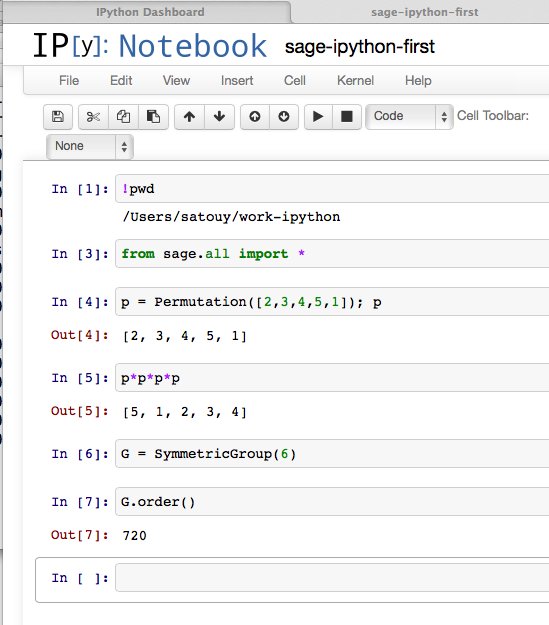Click the SymmetricGroup(6) input cell

click(332, 454)
